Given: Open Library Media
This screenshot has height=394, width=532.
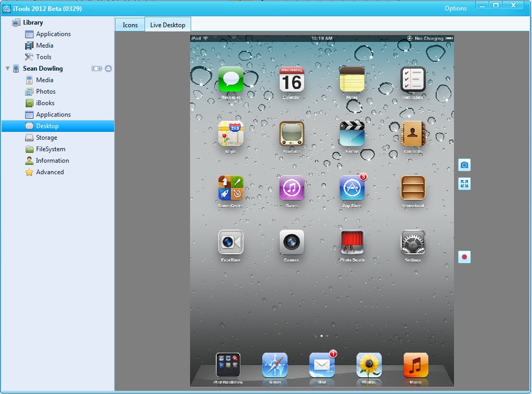Looking at the screenshot, I should (45, 46).
